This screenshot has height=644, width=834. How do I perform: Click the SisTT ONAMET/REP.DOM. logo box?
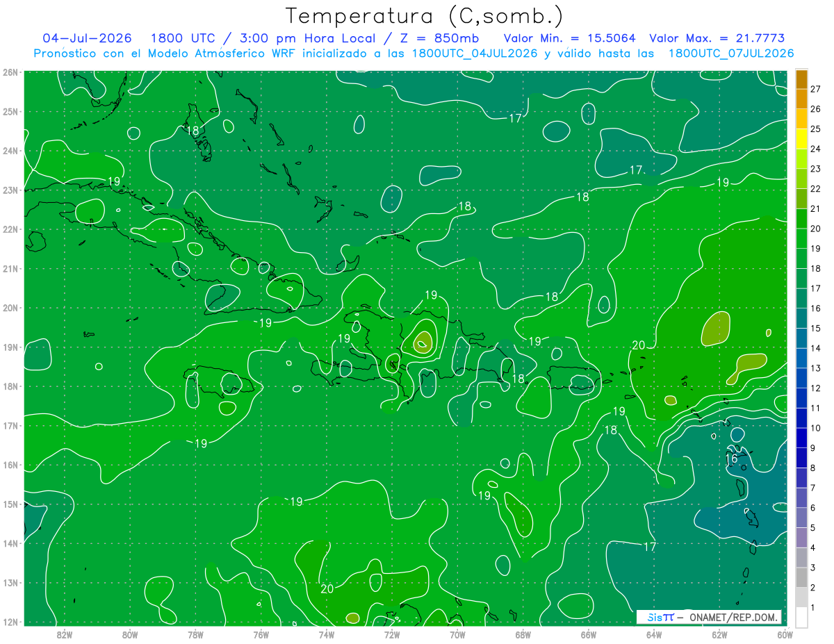[710, 617]
